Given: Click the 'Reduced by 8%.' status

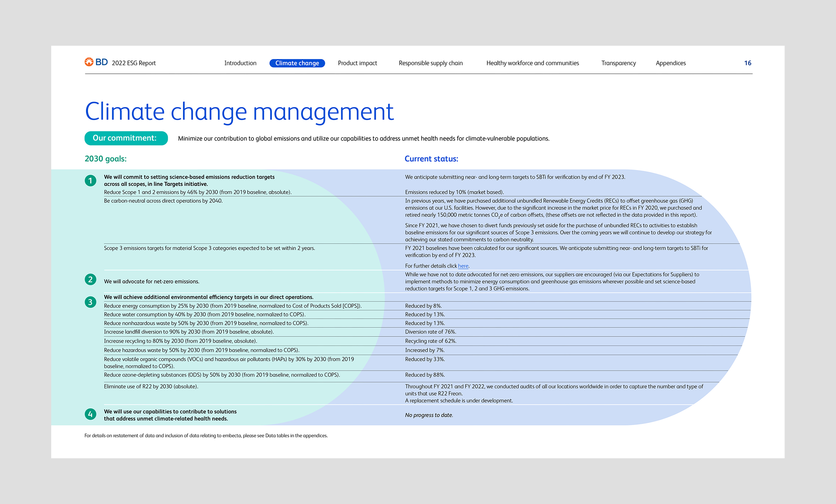Looking at the screenshot, I should pyautogui.click(x=423, y=306).
